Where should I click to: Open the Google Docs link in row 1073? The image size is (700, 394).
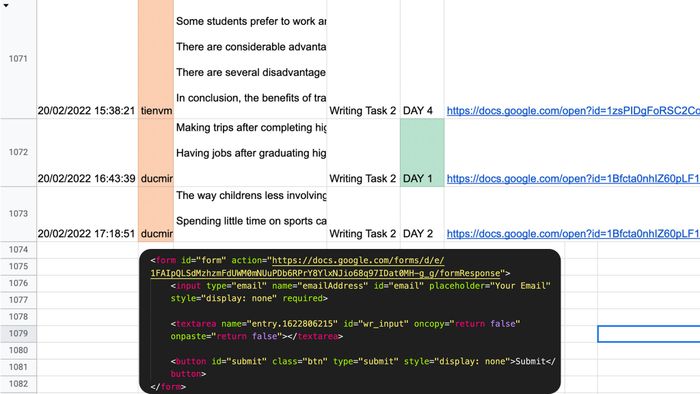click(573, 234)
